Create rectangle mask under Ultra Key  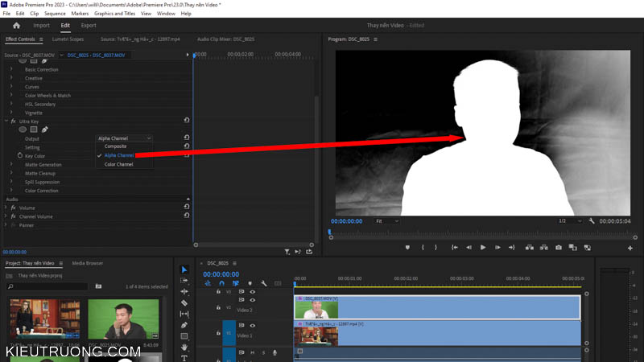pos(34,130)
